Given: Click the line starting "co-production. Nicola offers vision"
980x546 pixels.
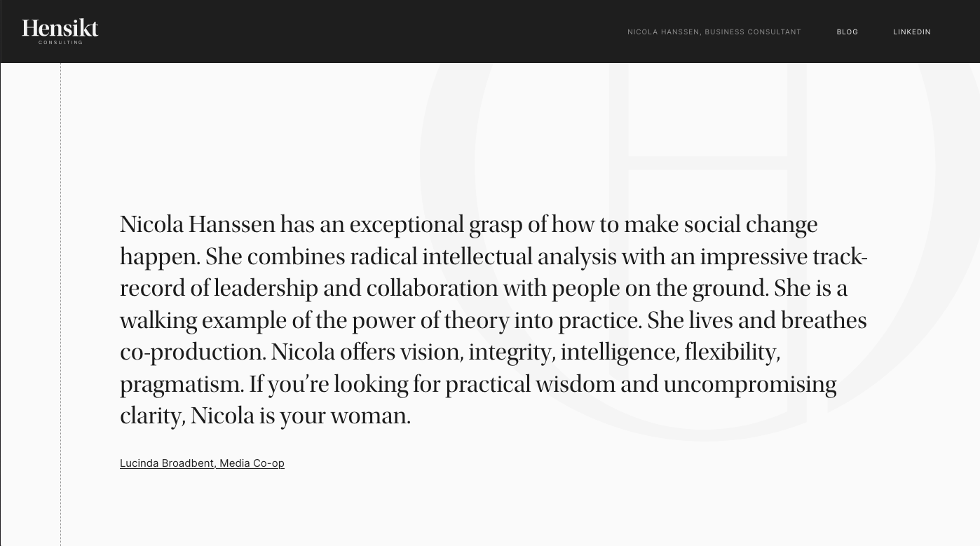Looking at the screenshot, I should (x=450, y=353).
